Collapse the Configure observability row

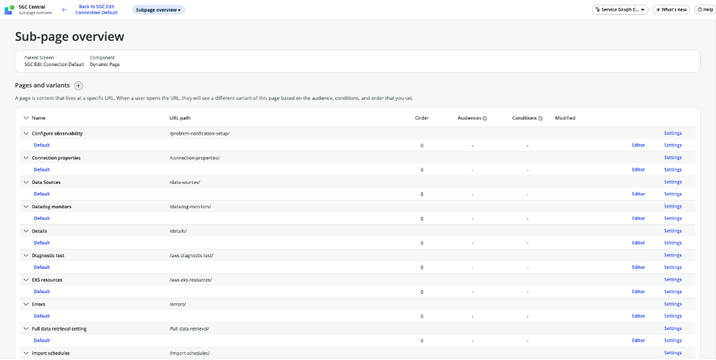point(26,133)
